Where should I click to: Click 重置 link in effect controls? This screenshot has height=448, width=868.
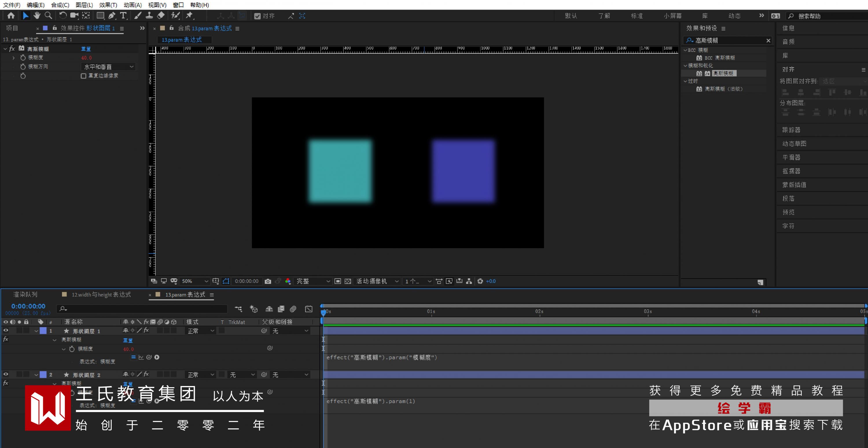(x=86, y=49)
